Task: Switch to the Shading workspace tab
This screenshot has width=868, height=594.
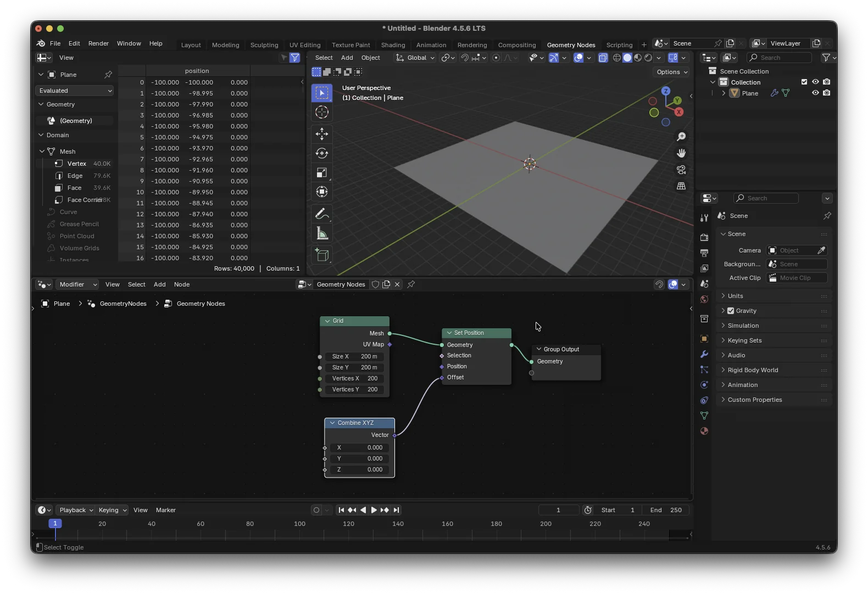Action: tap(393, 45)
